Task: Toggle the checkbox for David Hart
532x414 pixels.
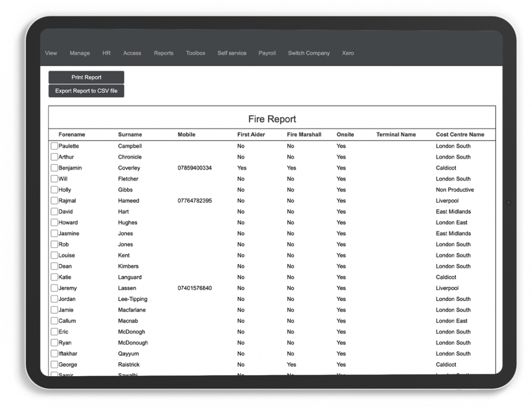Action: click(x=54, y=211)
